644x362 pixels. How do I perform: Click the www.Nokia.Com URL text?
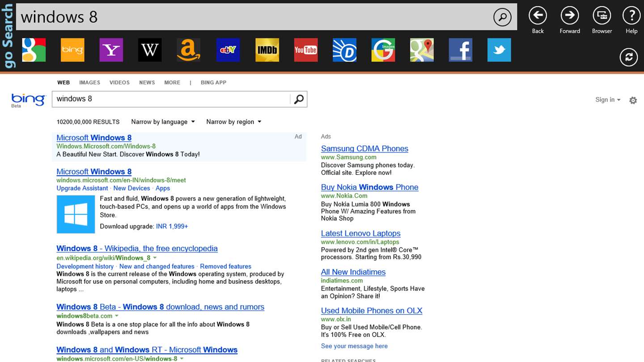[344, 196]
